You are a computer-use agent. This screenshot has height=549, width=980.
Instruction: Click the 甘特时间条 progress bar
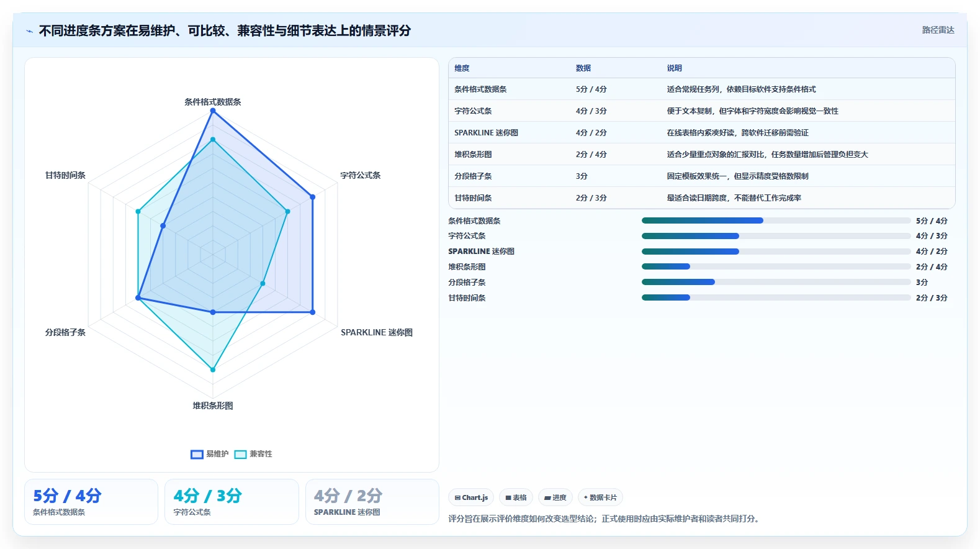[776, 297]
